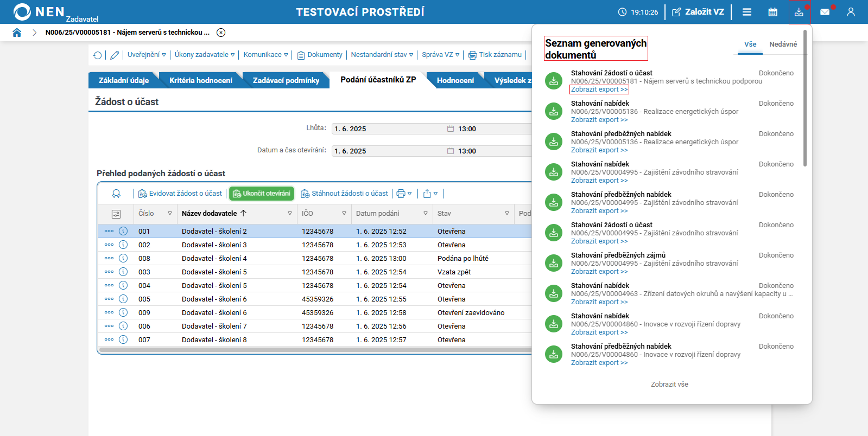Viewport: 868px width, 436px height.
Task: Click info icon for row 001
Action: (x=123, y=231)
